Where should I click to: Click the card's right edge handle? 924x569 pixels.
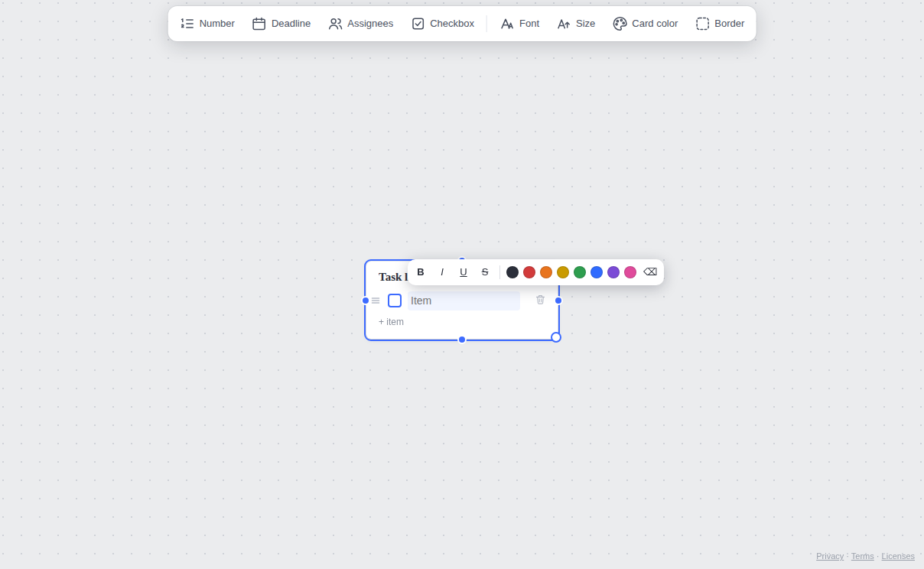[x=558, y=301]
